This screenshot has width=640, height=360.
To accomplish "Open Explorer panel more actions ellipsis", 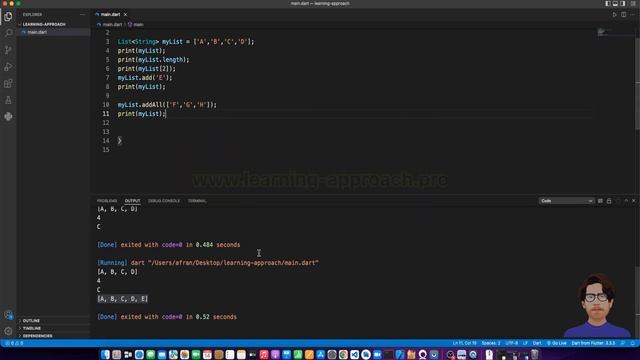I will click(x=82, y=14).
